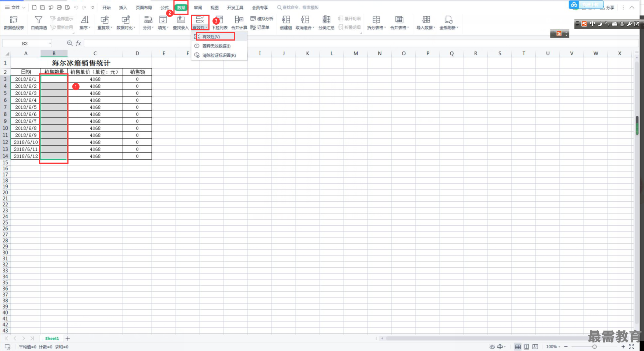
Task: Open the 记录单 record form
Action: [260, 27]
